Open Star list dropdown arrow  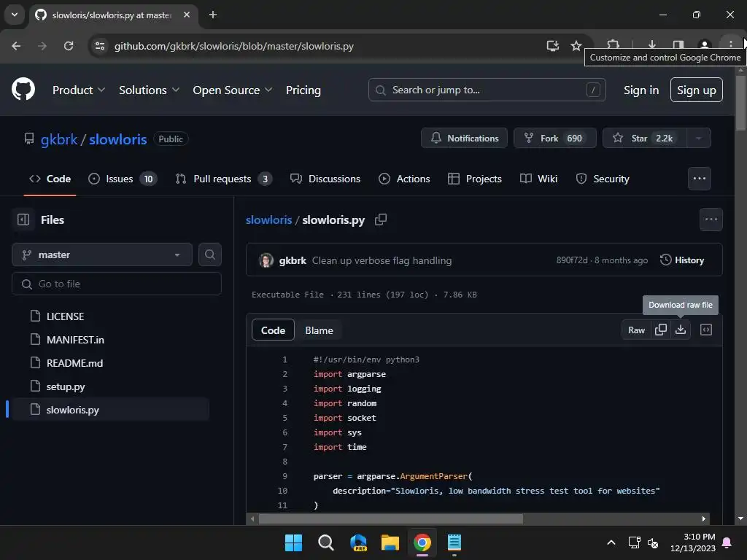(x=699, y=138)
